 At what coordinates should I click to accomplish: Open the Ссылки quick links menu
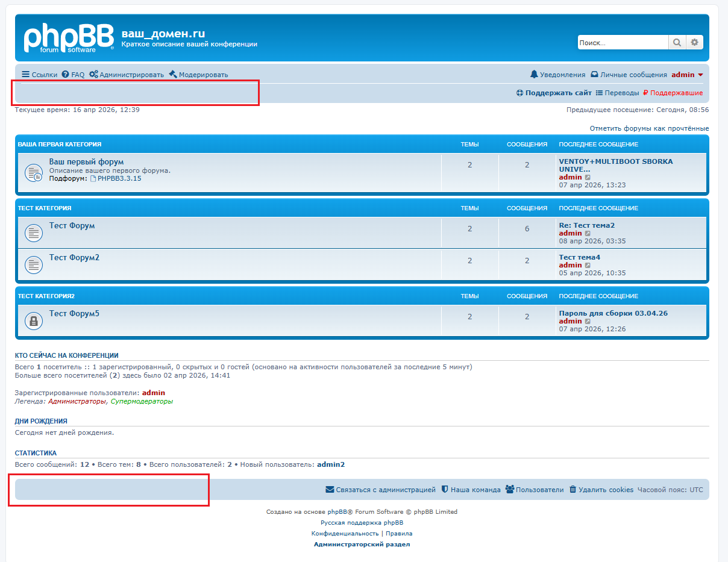tap(39, 75)
